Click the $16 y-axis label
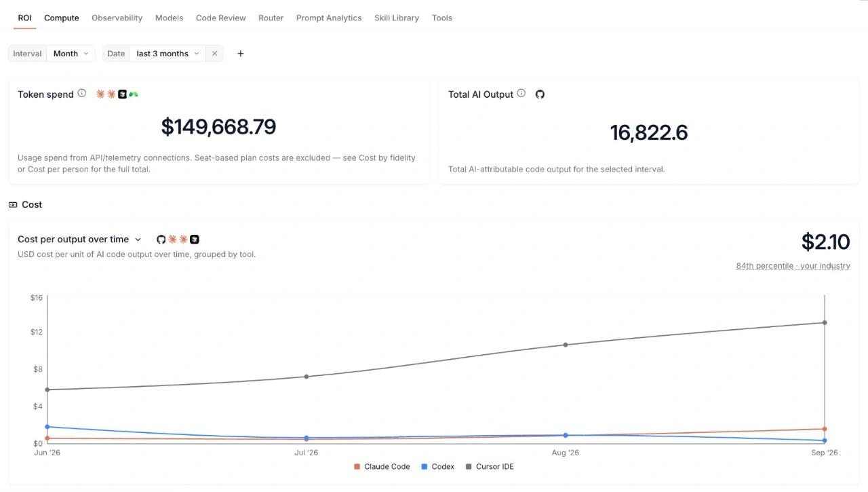Image resolution: width=868 pixels, height=492 pixels. pos(37,298)
